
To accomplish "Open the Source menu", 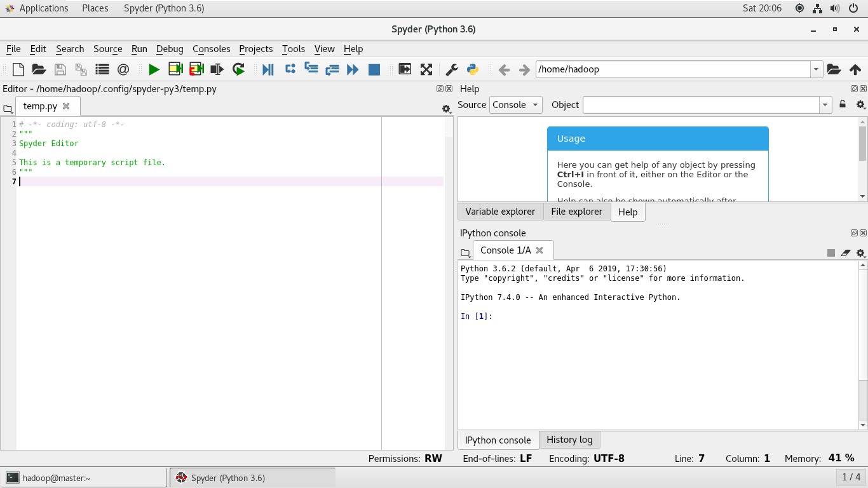I will point(108,49).
